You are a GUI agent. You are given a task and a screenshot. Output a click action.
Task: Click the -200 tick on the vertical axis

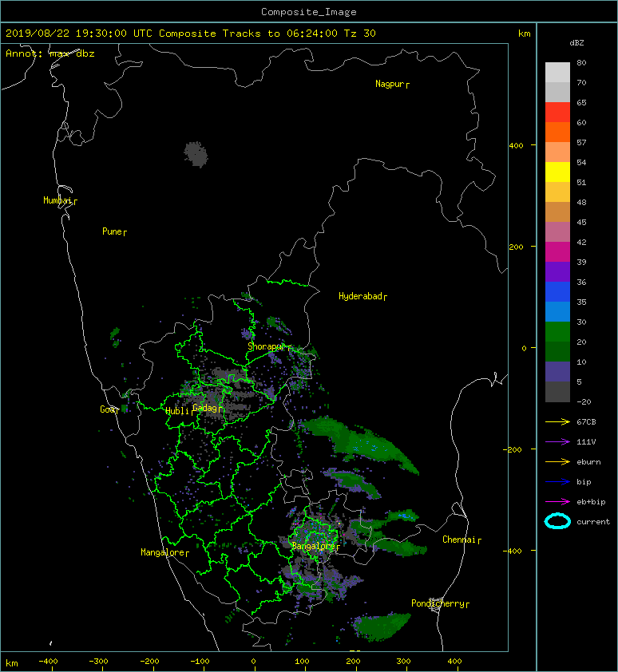[513, 449]
